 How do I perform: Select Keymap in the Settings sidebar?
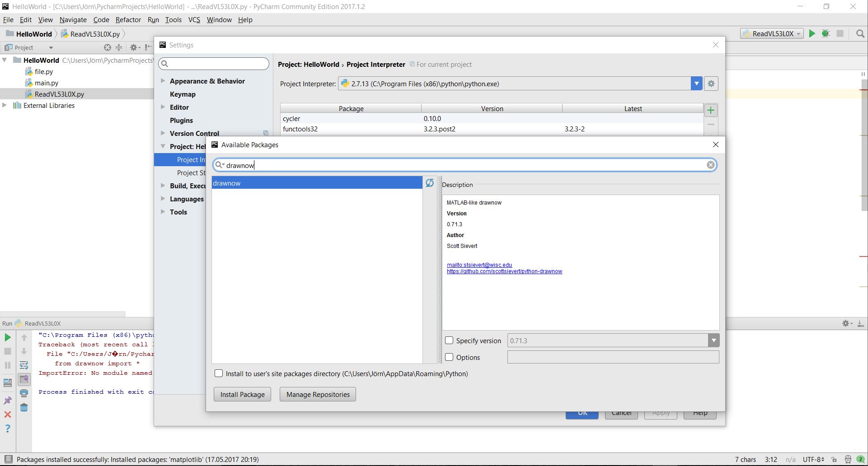[183, 94]
